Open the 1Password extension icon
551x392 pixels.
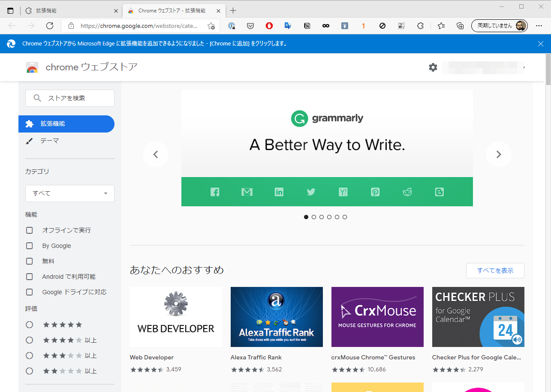(232, 26)
